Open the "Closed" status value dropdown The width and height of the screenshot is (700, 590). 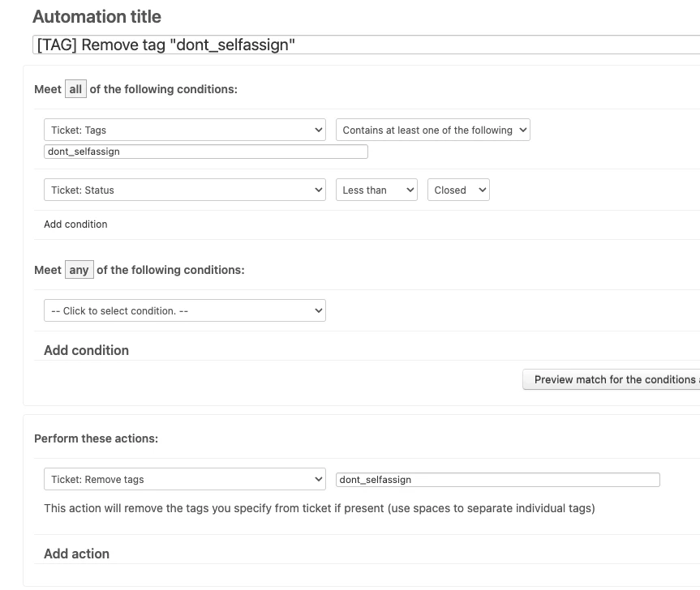458,190
